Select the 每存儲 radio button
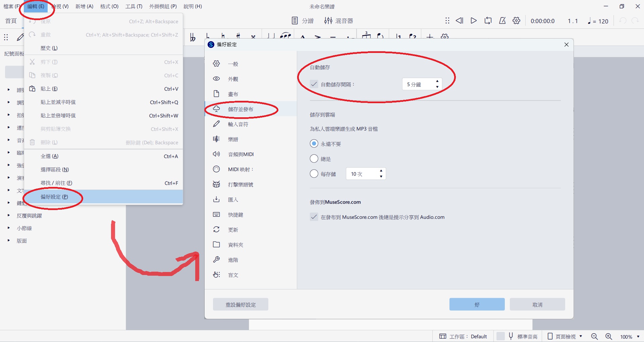 coord(314,174)
